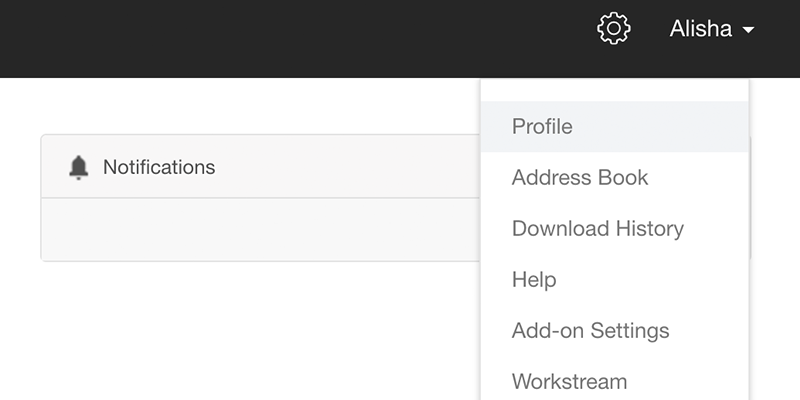The image size is (800, 400).
Task: Collapse the Alisha user menu
Action: [x=712, y=29]
